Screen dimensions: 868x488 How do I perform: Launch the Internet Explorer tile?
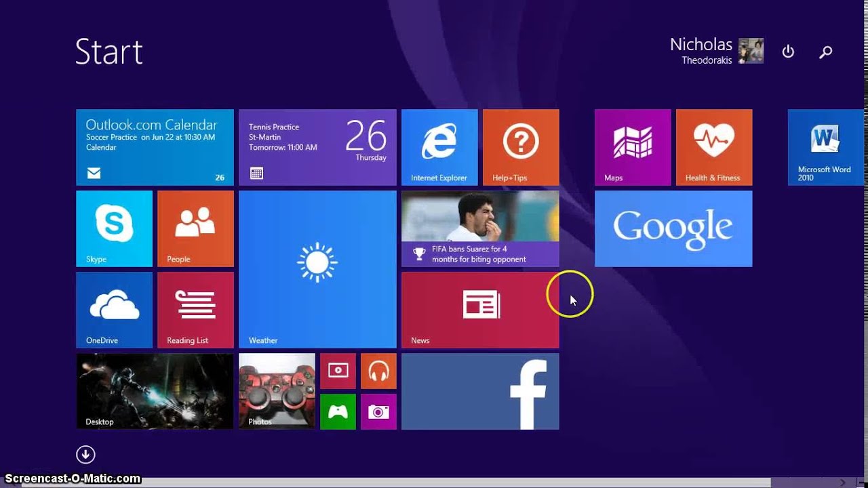439,147
